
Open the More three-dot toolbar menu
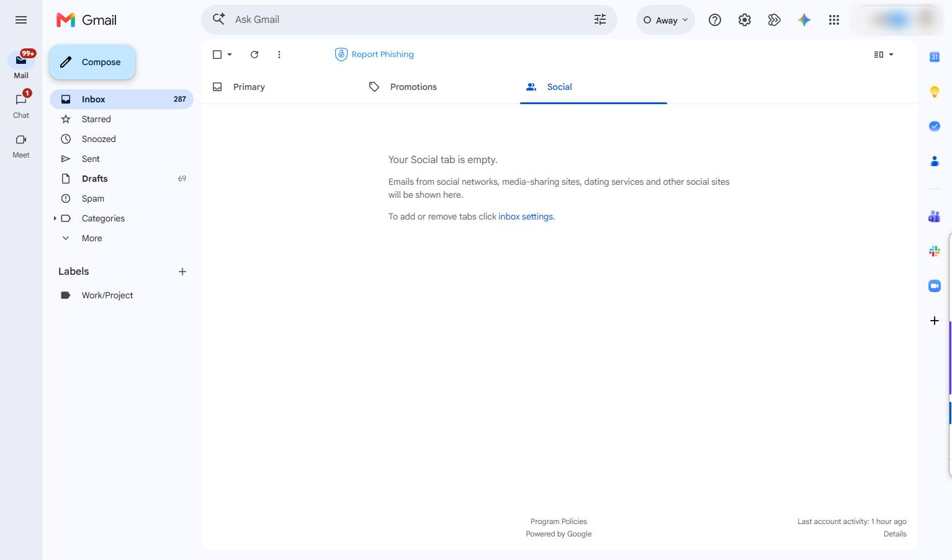pyautogui.click(x=279, y=55)
